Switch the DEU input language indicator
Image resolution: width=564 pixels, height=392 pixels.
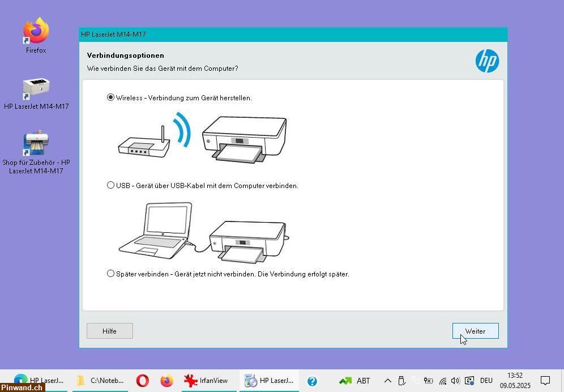click(x=486, y=381)
